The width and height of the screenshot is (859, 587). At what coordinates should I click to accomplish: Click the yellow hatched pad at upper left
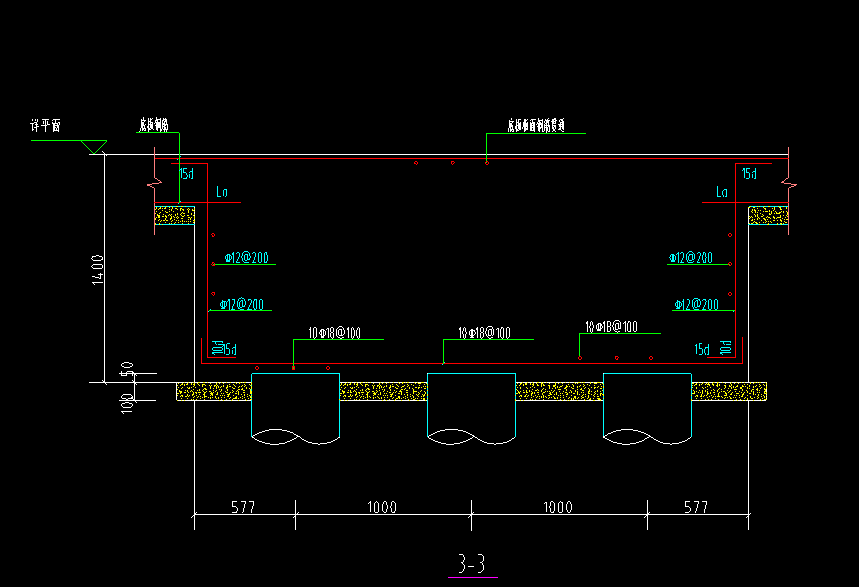[174, 215]
